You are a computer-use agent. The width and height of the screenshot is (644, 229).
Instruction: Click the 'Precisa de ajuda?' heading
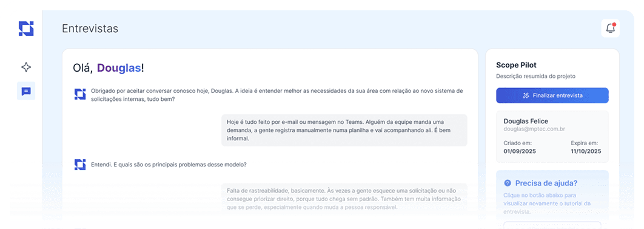pos(546,183)
